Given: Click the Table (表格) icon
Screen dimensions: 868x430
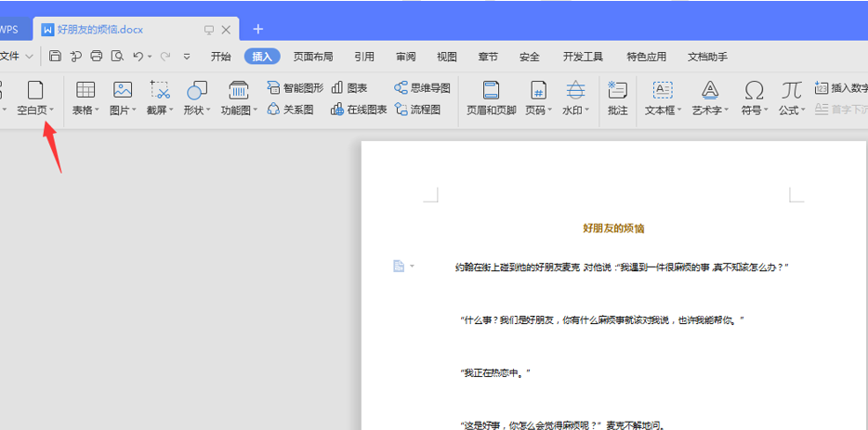Looking at the screenshot, I should tap(85, 90).
